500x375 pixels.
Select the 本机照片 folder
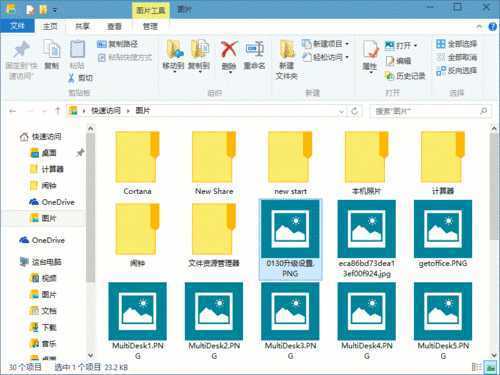[367, 163]
